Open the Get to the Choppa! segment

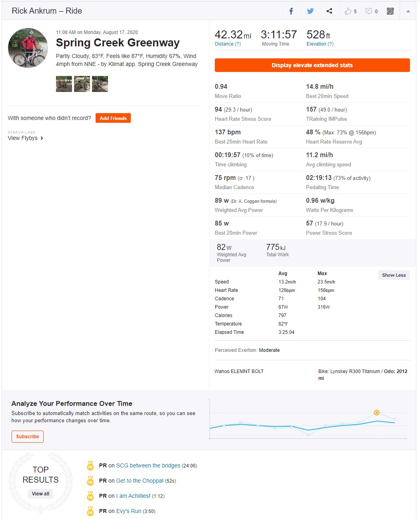coord(140,481)
